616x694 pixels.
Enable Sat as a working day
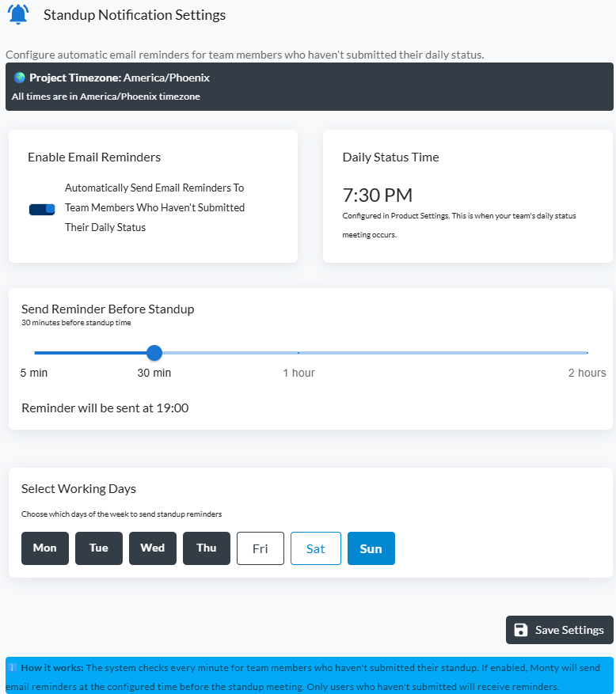coord(316,548)
